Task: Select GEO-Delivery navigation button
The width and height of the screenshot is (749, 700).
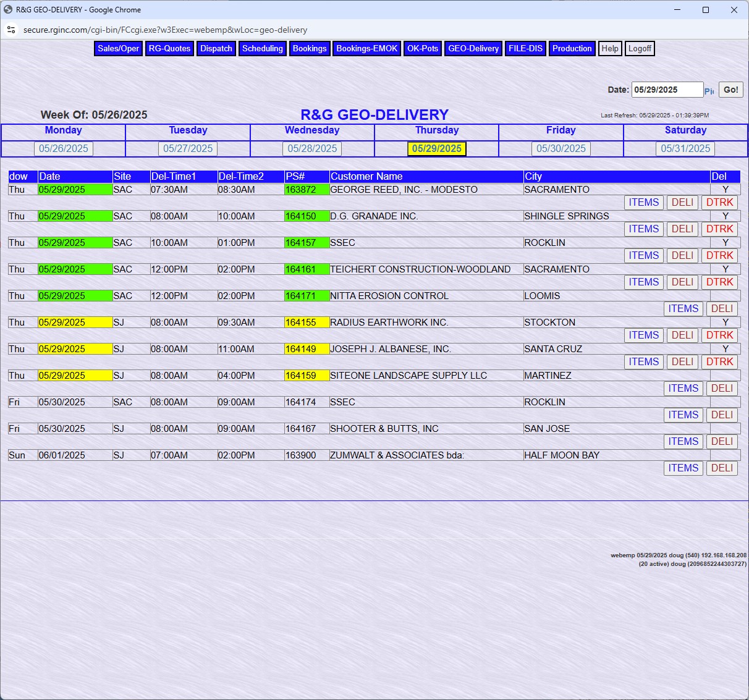Action: tap(473, 49)
